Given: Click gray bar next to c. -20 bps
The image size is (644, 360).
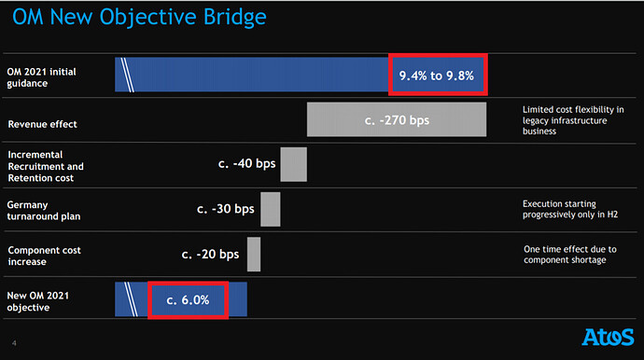Looking at the screenshot, I should pos(254,254).
